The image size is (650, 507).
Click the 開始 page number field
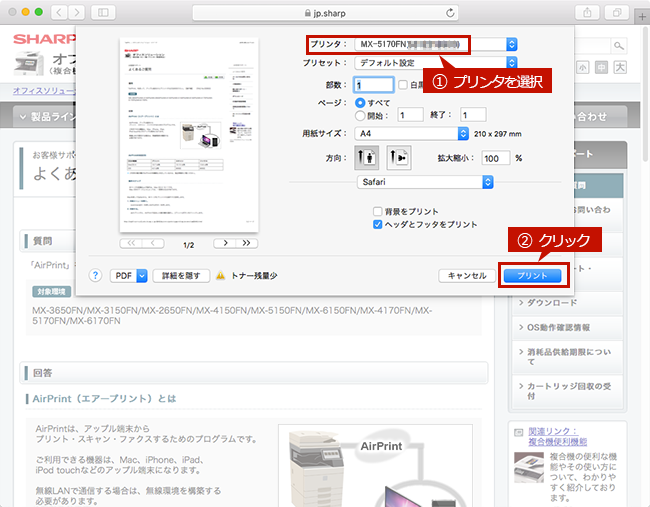[x=410, y=115]
